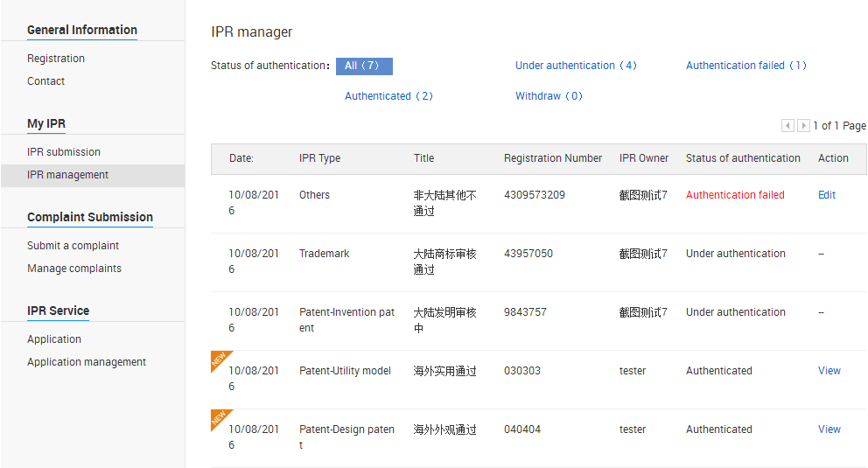Filter by Authentication failed (1)
Viewport: 868px width, 468px height.
pos(746,66)
